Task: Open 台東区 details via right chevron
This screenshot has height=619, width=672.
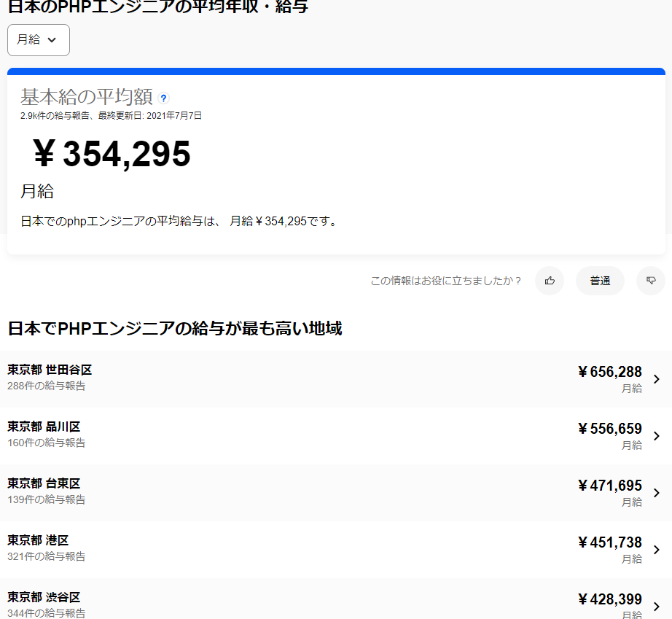Action: pos(656,493)
